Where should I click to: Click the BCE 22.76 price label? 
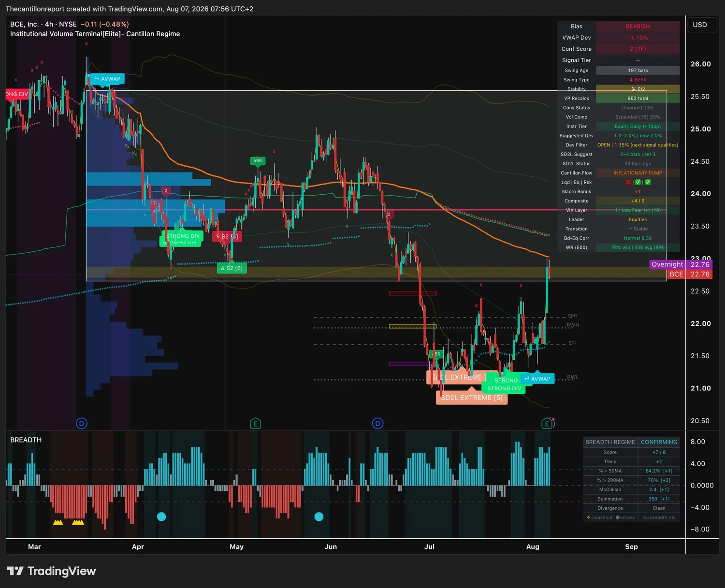tap(690, 274)
